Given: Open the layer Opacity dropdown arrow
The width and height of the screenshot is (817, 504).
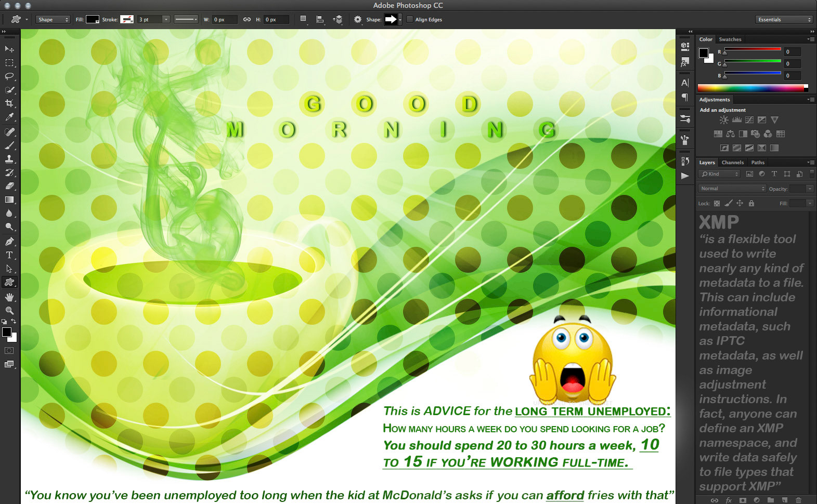Looking at the screenshot, I should pyautogui.click(x=810, y=189).
